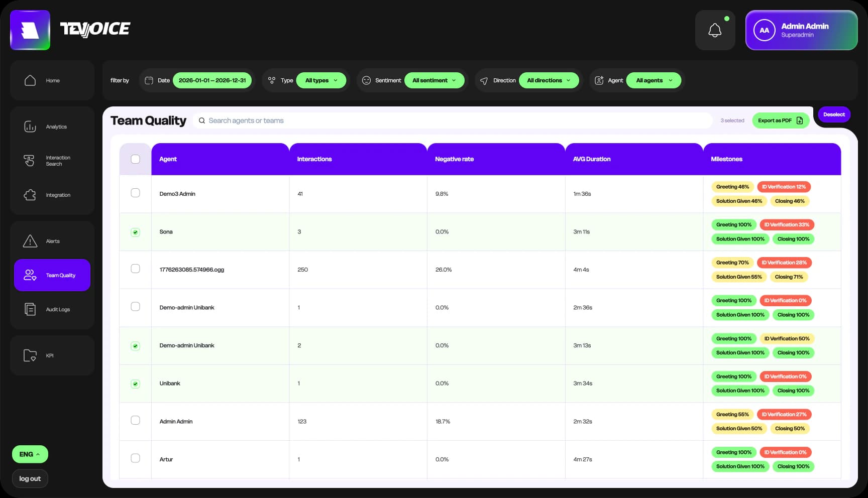Click the Integration puzzle icon
868x498 pixels.
point(30,195)
